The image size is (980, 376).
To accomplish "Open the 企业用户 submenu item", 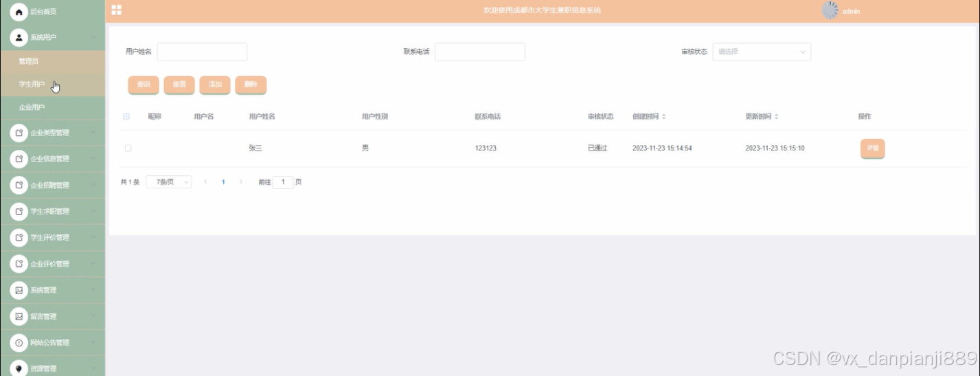I will (x=52, y=108).
